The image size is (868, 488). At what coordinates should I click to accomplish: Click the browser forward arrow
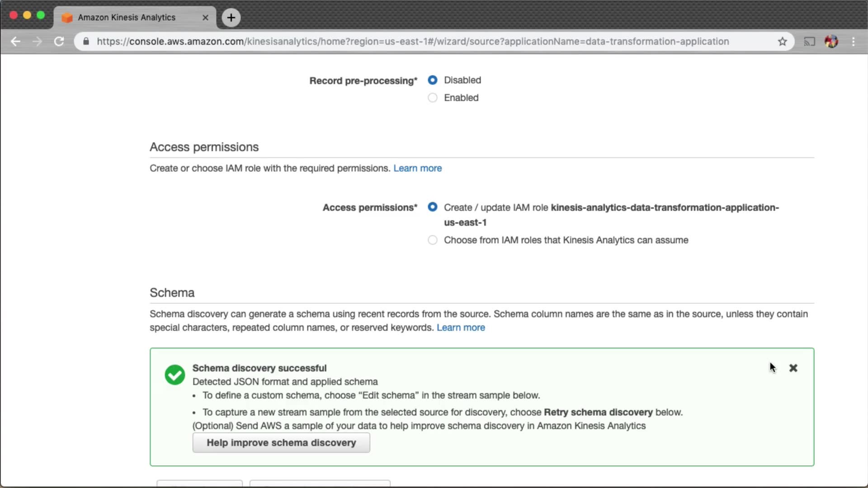[x=37, y=42]
